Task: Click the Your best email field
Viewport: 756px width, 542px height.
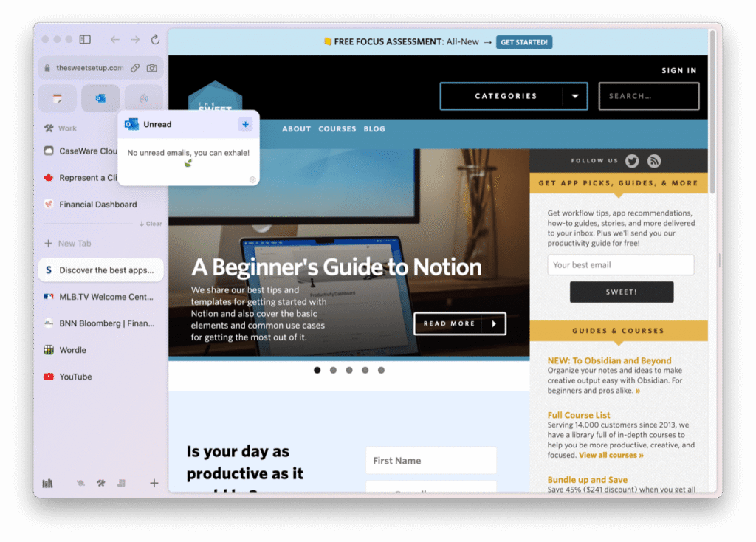Action: pyautogui.click(x=620, y=265)
